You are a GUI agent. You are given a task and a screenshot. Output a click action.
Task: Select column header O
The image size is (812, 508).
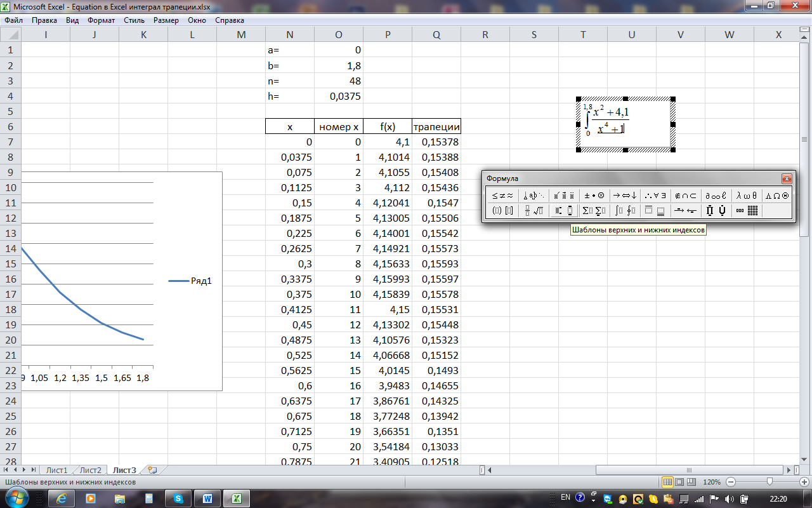point(339,35)
